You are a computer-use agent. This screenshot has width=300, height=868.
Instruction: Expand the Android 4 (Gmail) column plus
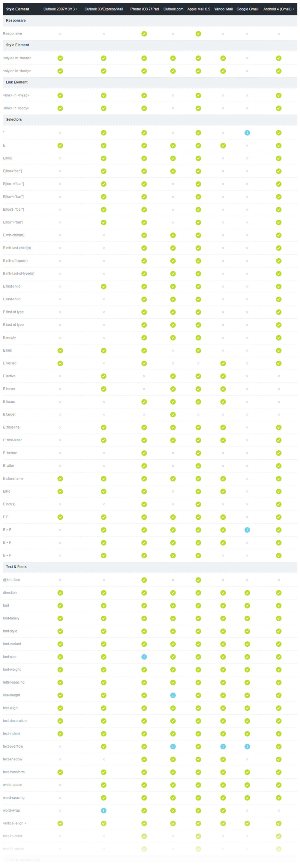click(x=293, y=9)
